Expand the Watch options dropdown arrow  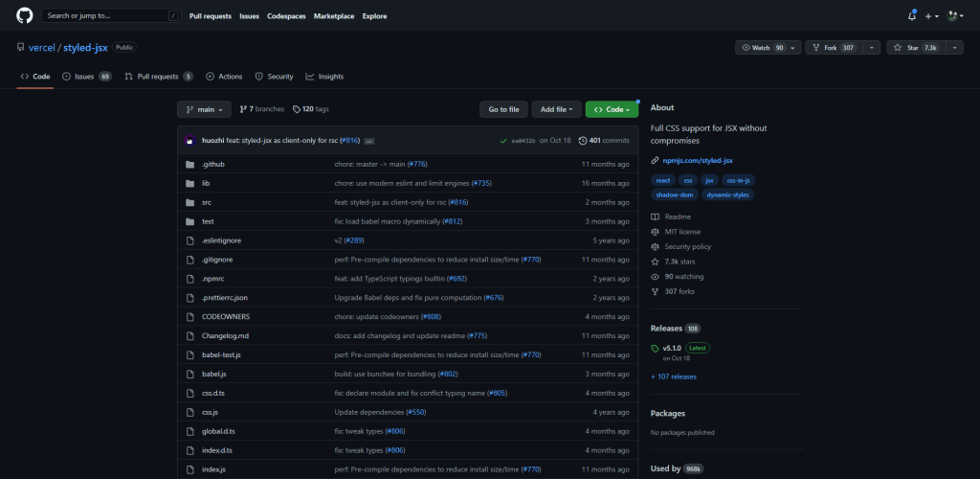click(x=793, y=48)
